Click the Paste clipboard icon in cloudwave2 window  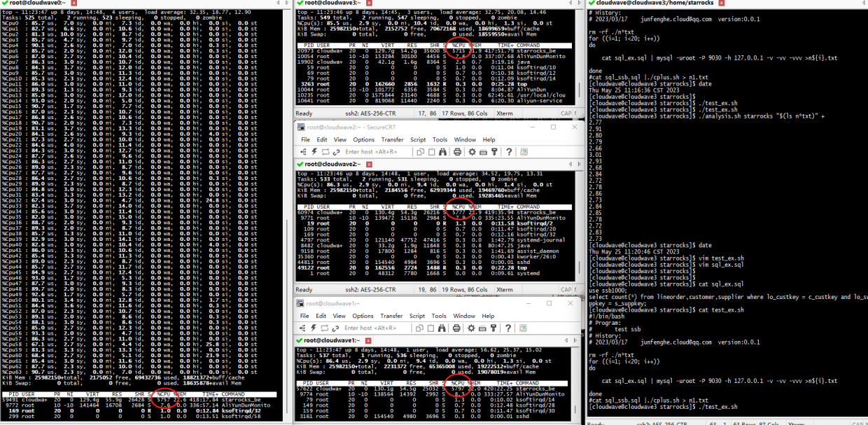click(x=432, y=152)
